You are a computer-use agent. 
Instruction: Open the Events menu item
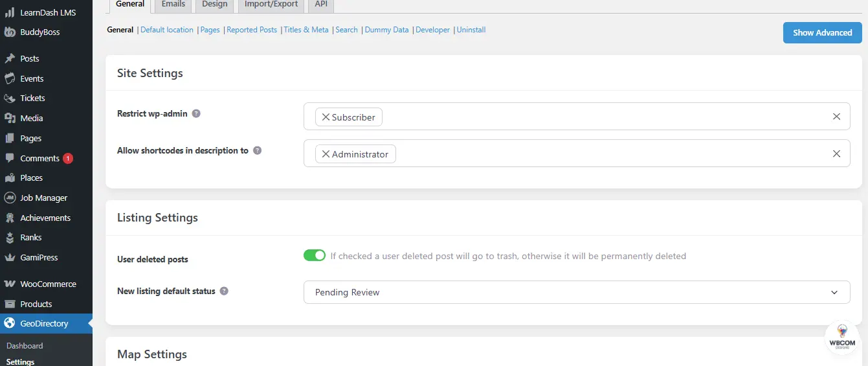point(46,78)
